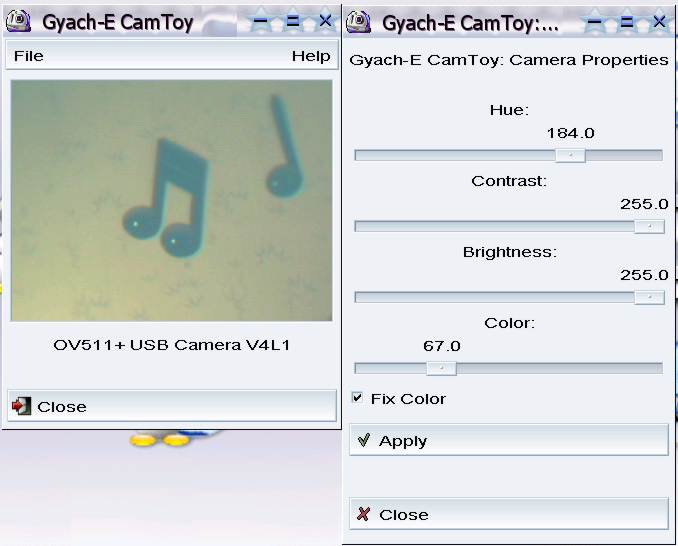The height and width of the screenshot is (546, 678).
Task: Click the Contrast slider handle
Action: (x=649, y=226)
